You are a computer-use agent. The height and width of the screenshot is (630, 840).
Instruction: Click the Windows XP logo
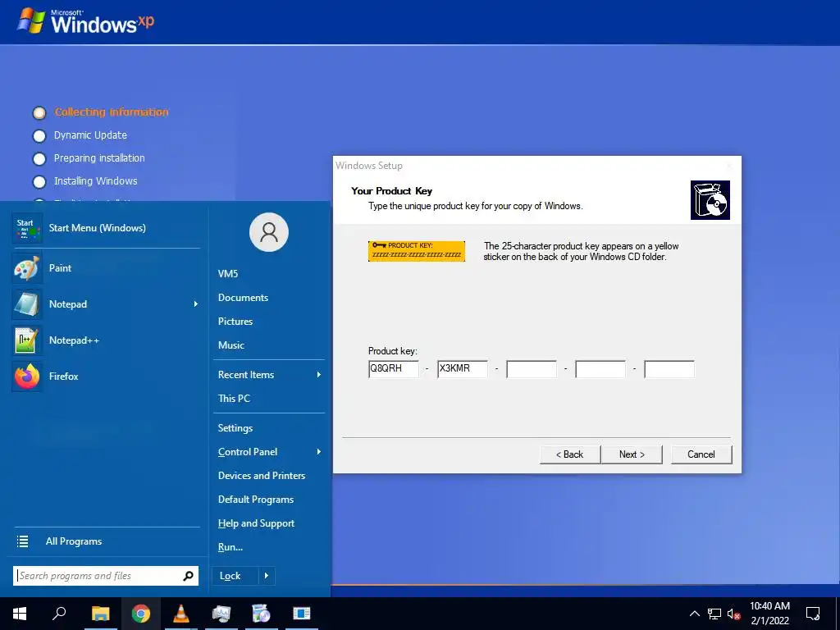coord(85,21)
